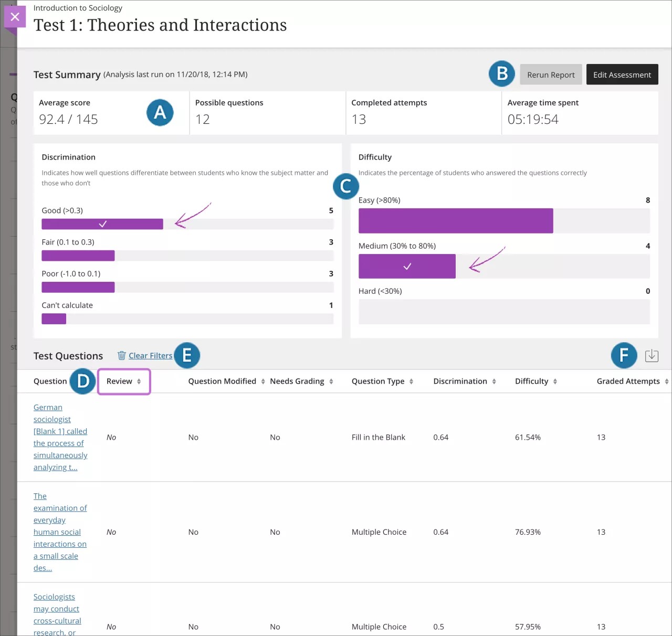Download the test questions report
Screen dimensions: 672x636
(652, 355)
